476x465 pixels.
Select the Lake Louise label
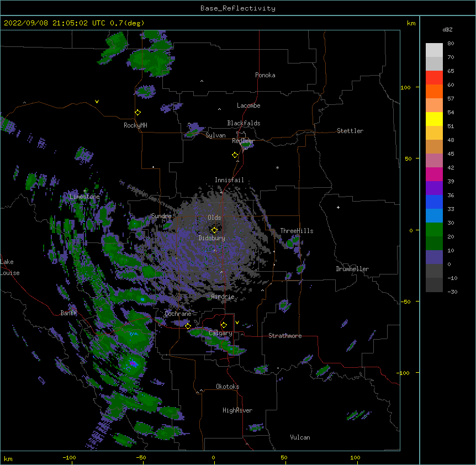coord(10,267)
